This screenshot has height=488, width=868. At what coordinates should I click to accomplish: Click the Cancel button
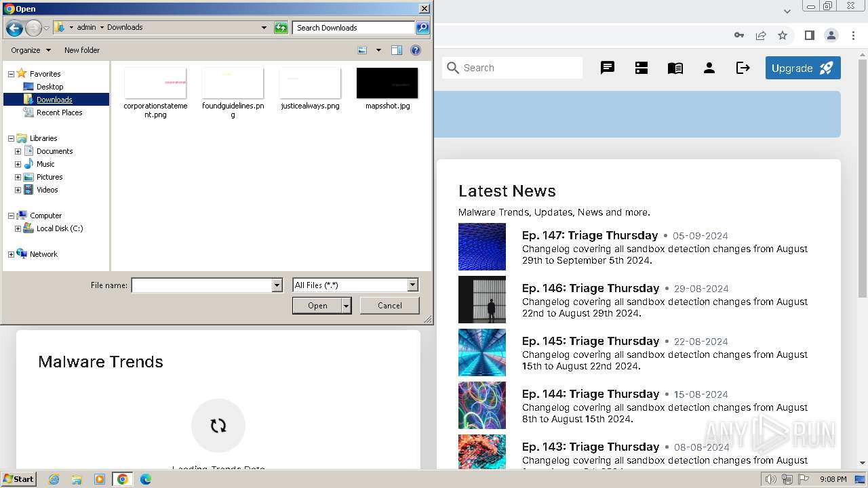click(x=389, y=306)
